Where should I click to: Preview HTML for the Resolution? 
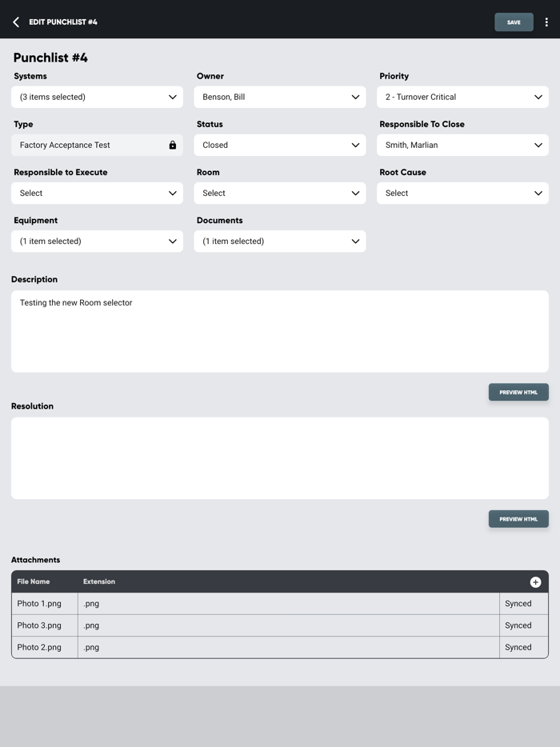click(518, 519)
